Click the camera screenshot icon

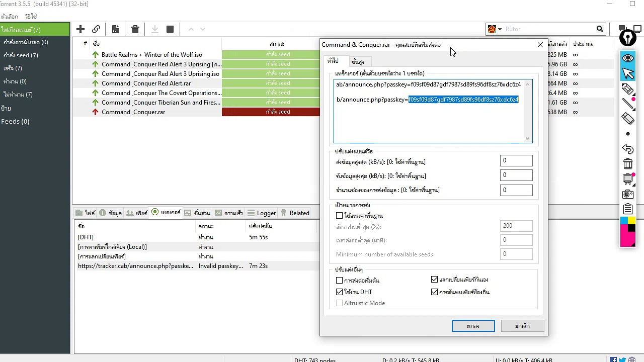pyautogui.click(x=628, y=194)
